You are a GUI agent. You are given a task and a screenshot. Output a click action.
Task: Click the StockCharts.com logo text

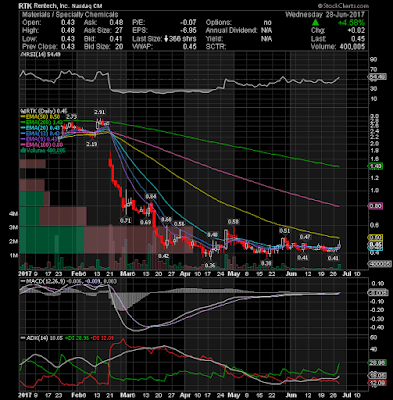(343, 6)
